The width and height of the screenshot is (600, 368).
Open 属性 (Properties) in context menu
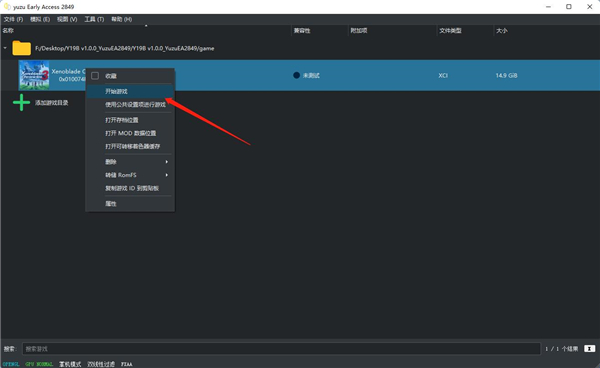point(130,204)
